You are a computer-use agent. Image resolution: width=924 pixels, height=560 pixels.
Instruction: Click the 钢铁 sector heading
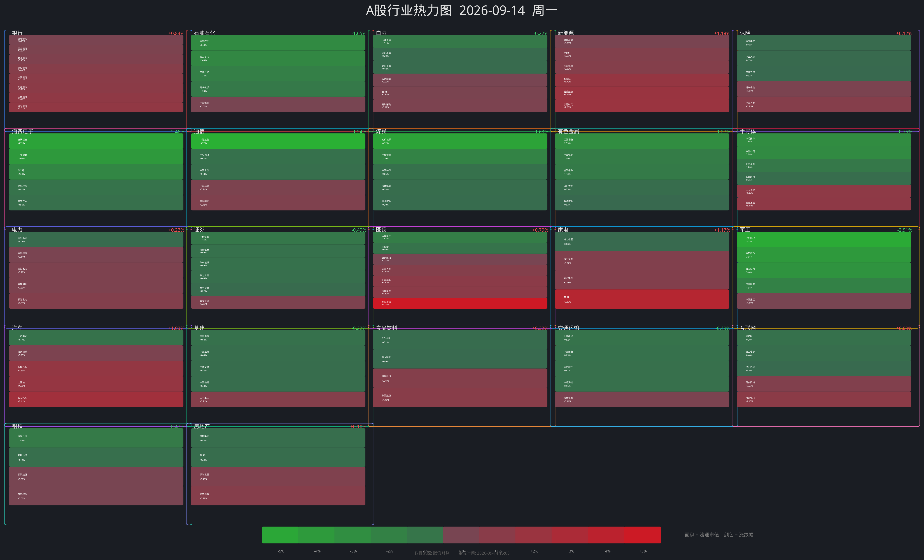tap(17, 426)
